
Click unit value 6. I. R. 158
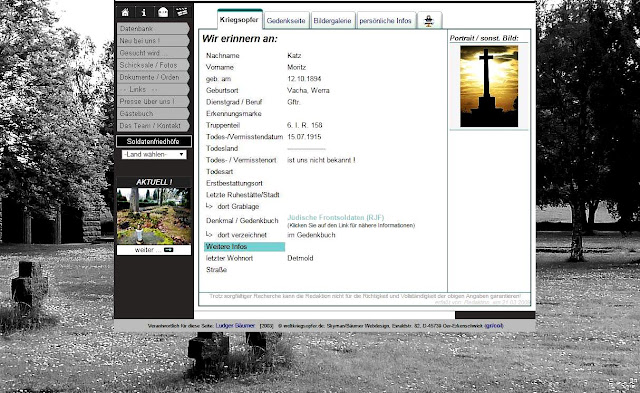click(x=304, y=125)
